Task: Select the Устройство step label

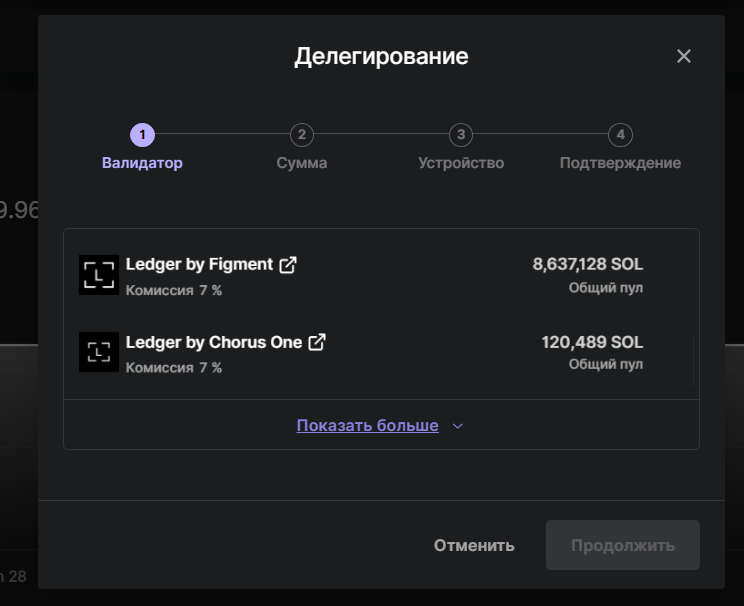Action: click(x=460, y=163)
